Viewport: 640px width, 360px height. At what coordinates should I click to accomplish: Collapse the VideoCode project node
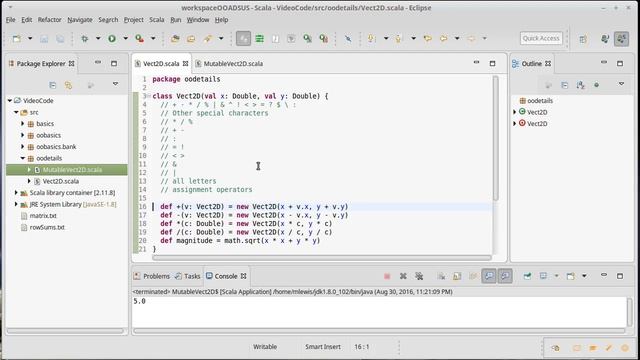10,100
